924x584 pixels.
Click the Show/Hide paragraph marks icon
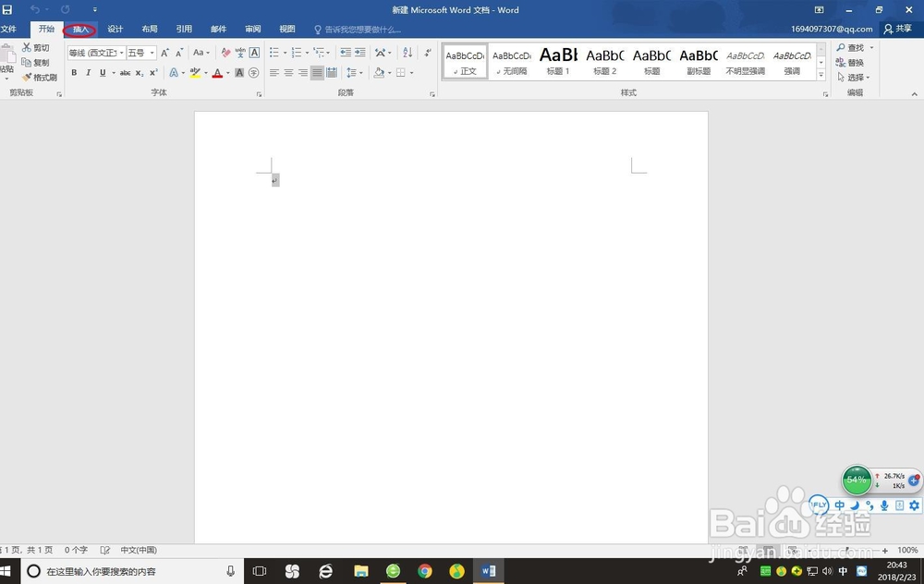427,53
